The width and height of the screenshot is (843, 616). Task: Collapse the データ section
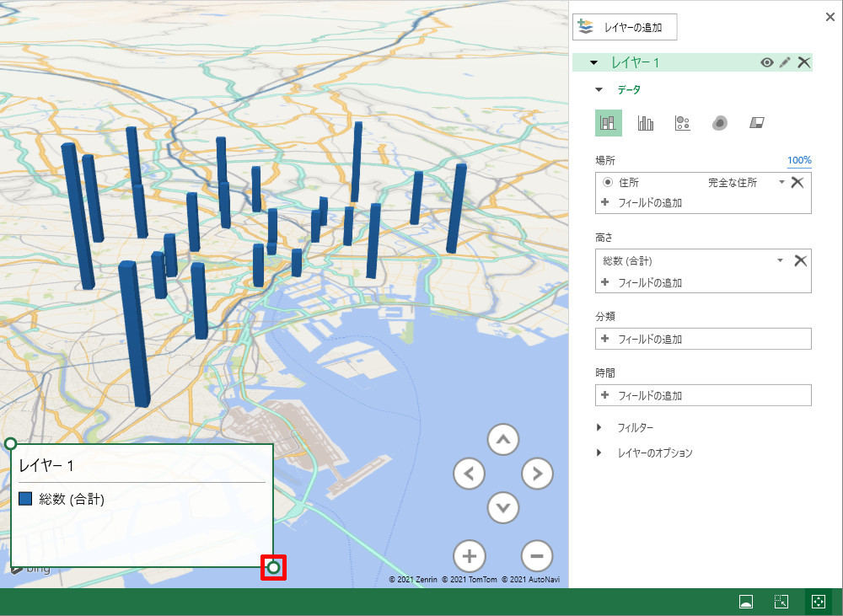coord(599,89)
